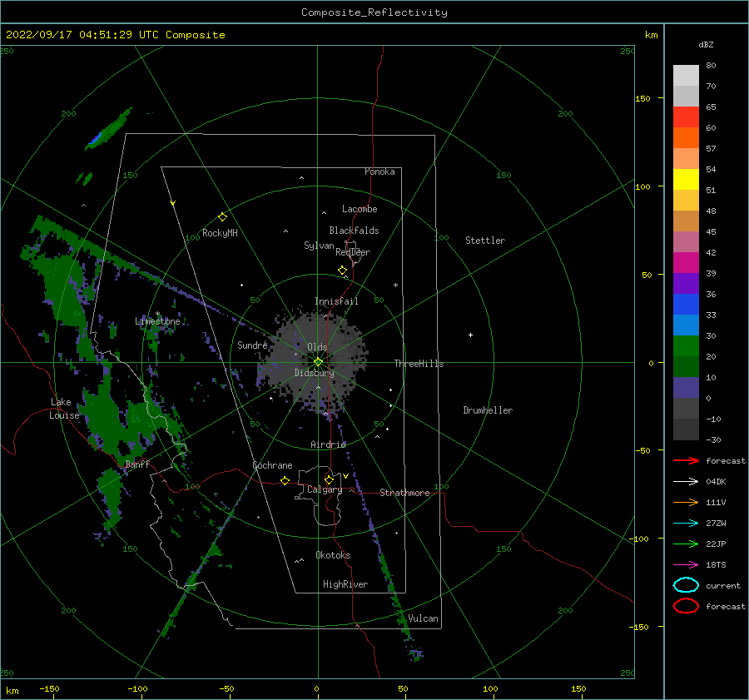749x700 pixels.
Task: Click the yellow diamond marker below Cochrane
Action: (x=285, y=481)
